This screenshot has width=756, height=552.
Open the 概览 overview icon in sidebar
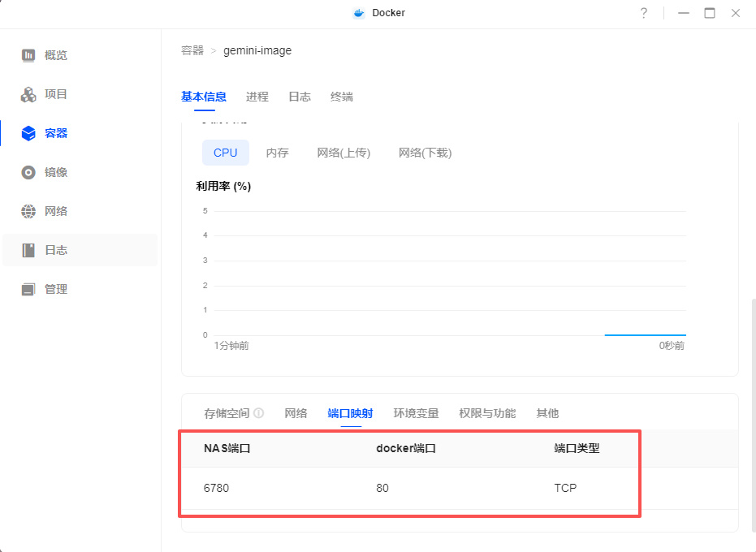28,55
